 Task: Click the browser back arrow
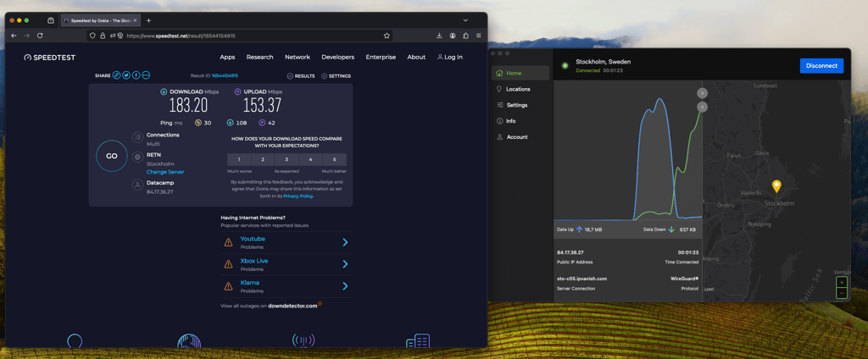14,36
